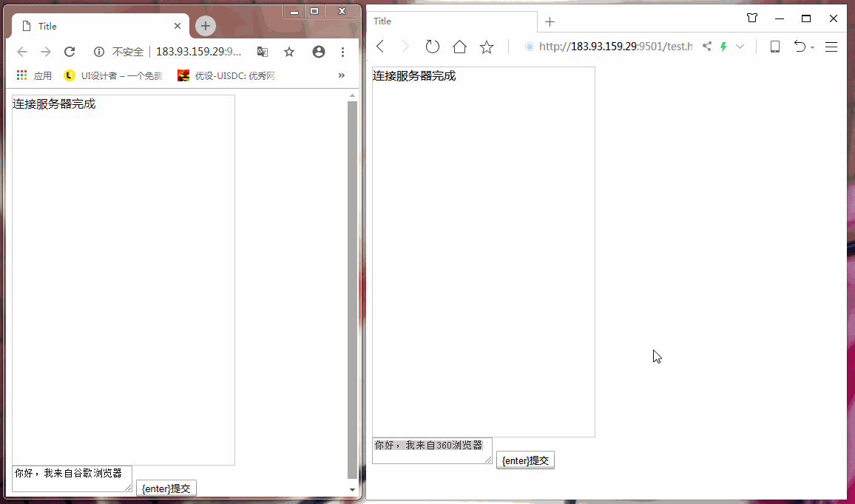This screenshot has width=855, height=504.
Task: Click the 360 browser share icon
Action: (x=707, y=47)
